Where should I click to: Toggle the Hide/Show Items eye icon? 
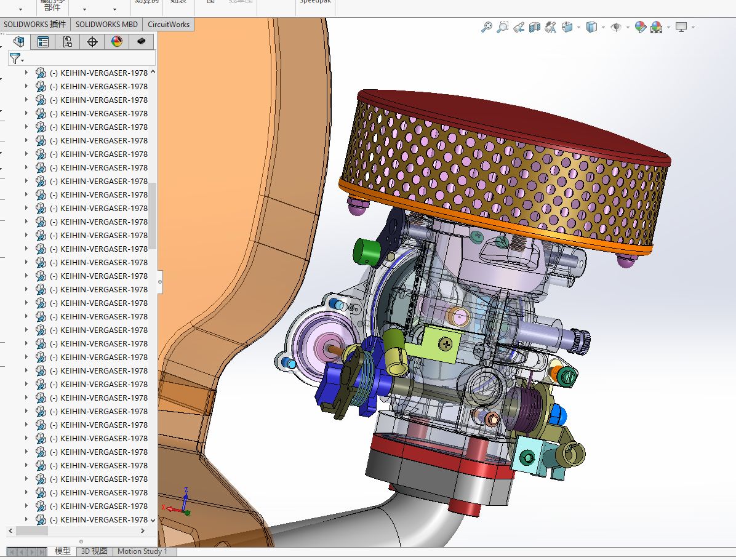click(x=615, y=27)
